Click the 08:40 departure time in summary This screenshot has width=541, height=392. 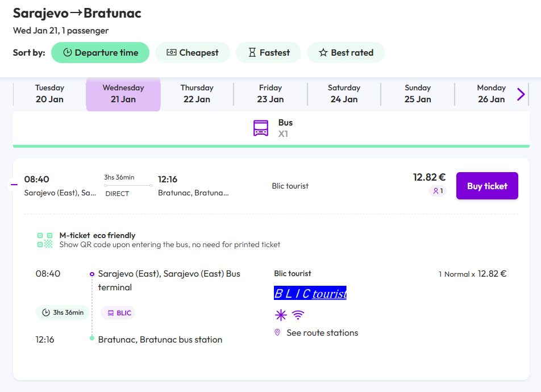[x=36, y=180]
